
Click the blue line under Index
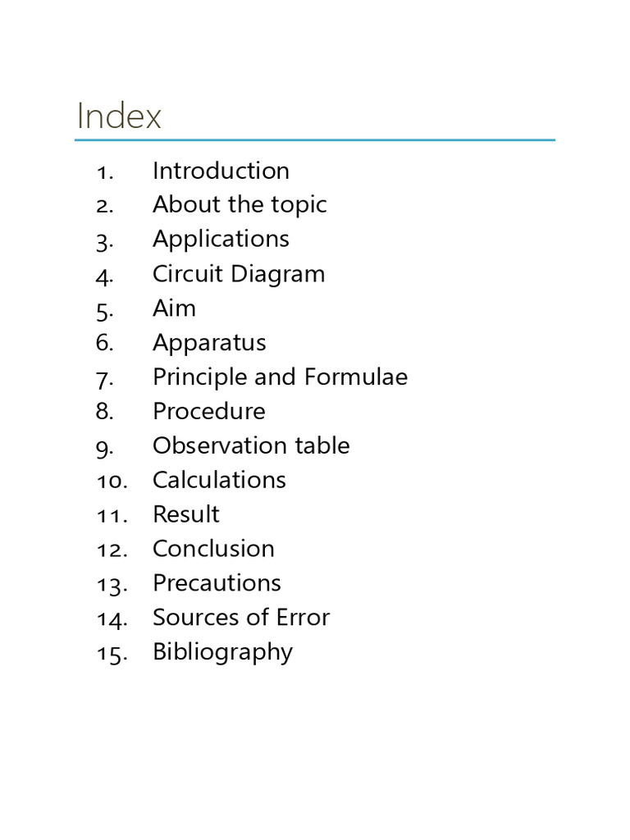(x=315, y=140)
